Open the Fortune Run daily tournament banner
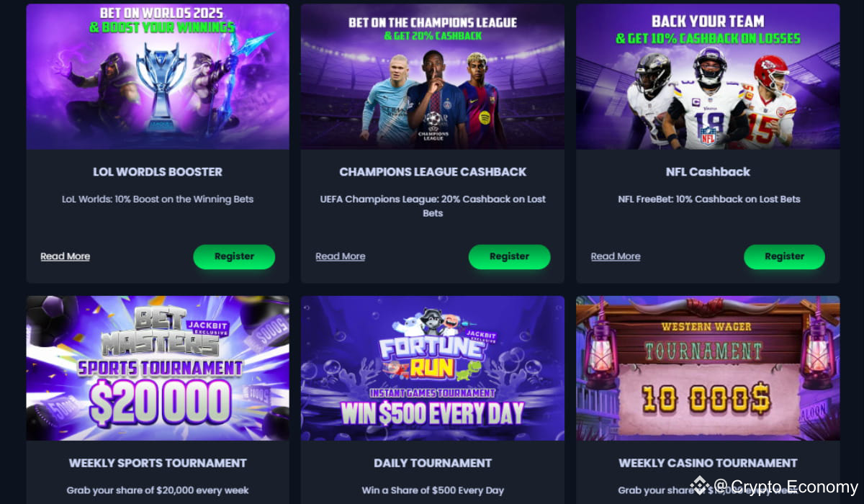Viewport: 864px width, 504px height. pyautogui.click(x=433, y=368)
